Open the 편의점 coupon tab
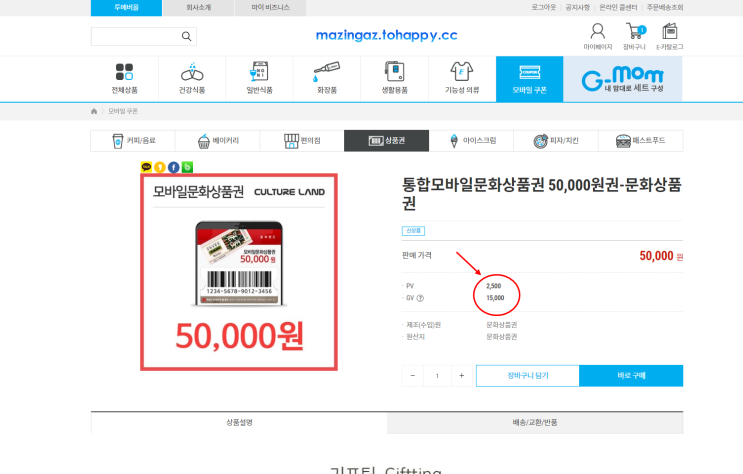Screen dimensions: 743x474 (x=302, y=141)
